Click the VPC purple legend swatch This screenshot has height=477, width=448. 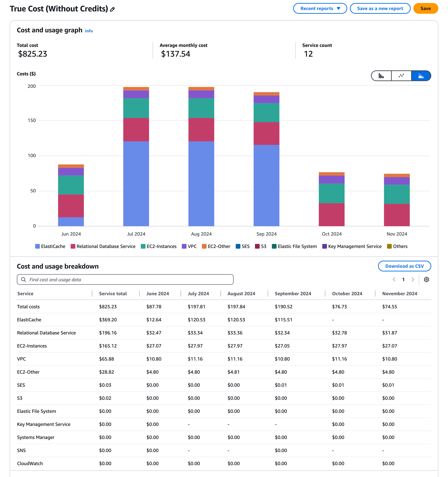(x=184, y=246)
